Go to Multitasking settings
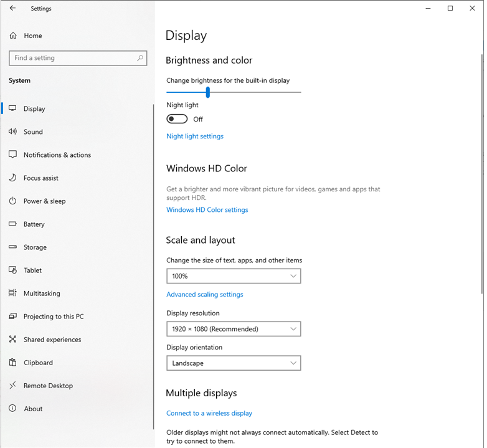Screen dimensions: 487x448 [x=42, y=293]
